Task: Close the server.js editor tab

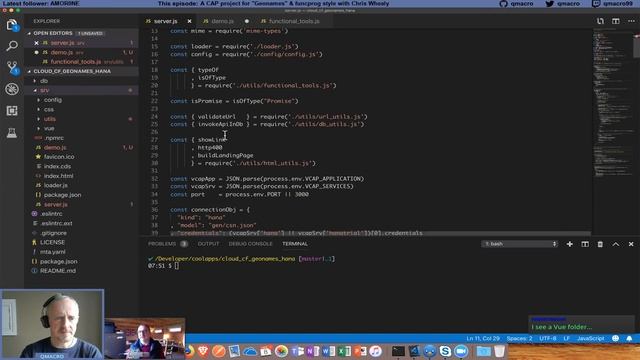Action: 189,21
